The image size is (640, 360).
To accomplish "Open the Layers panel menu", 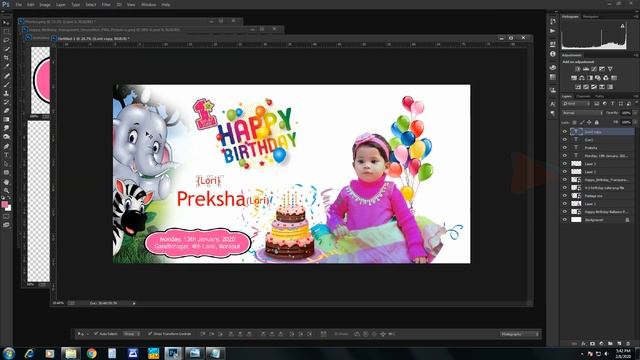I will click(636, 96).
